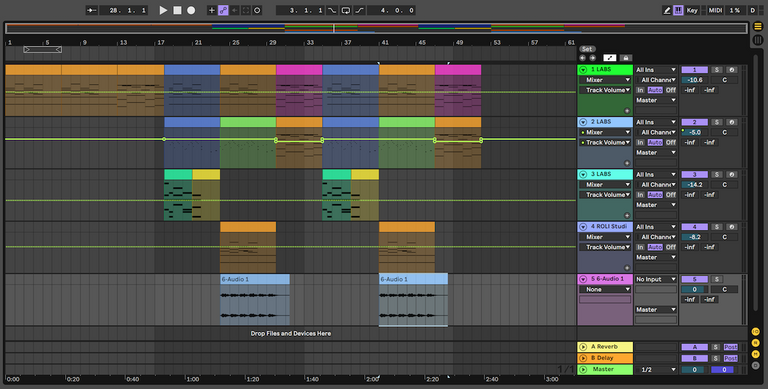Toggle track activator 1 on 1 LABS
768x389 pixels.
tap(694, 70)
